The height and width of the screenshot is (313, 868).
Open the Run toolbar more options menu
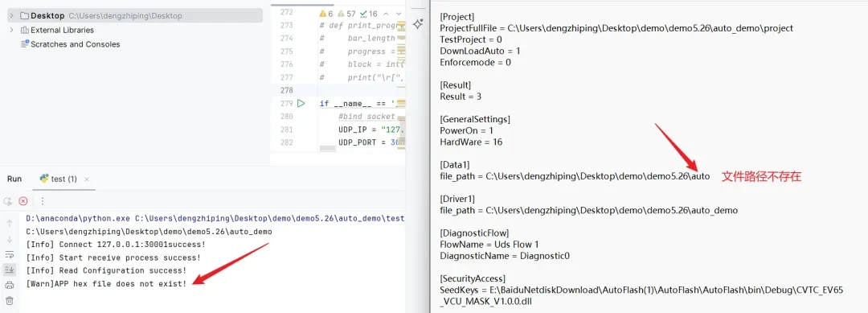tap(42, 201)
